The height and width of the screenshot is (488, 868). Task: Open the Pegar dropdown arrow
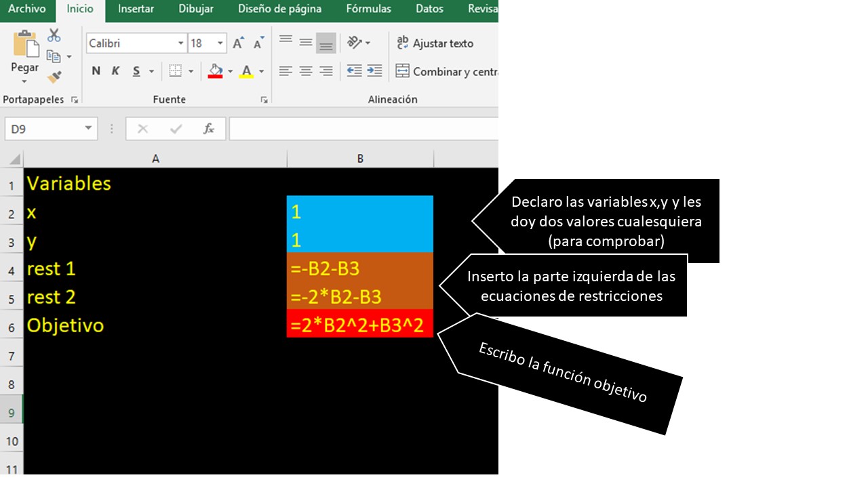(24, 83)
